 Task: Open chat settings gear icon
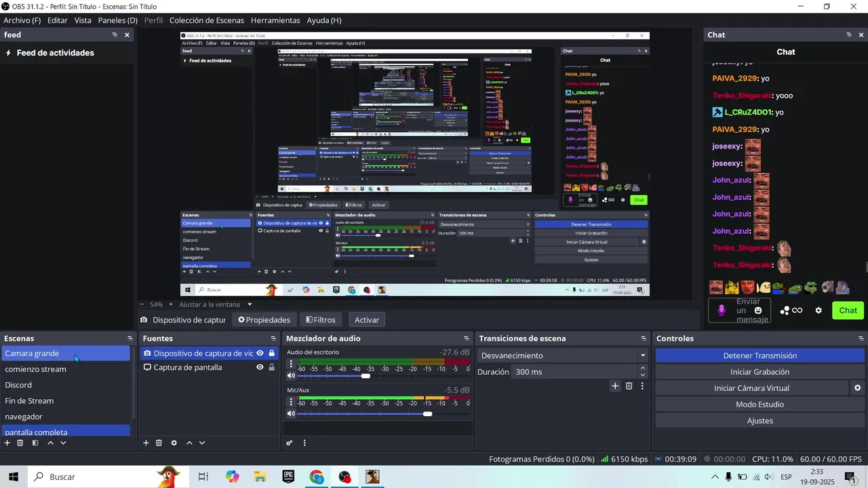[x=818, y=310]
